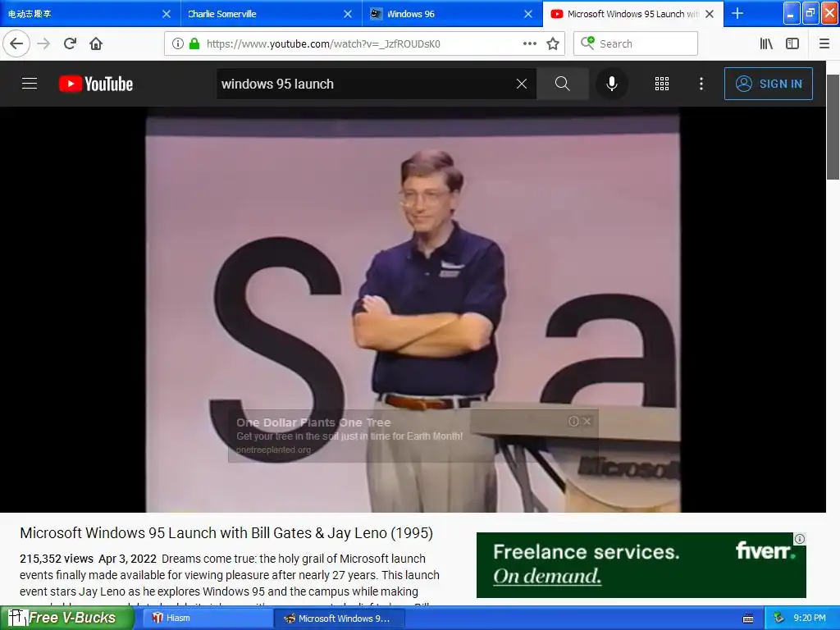Go to YouTube home via logo
Viewport: 840px width, 630px height.
pyautogui.click(x=96, y=84)
